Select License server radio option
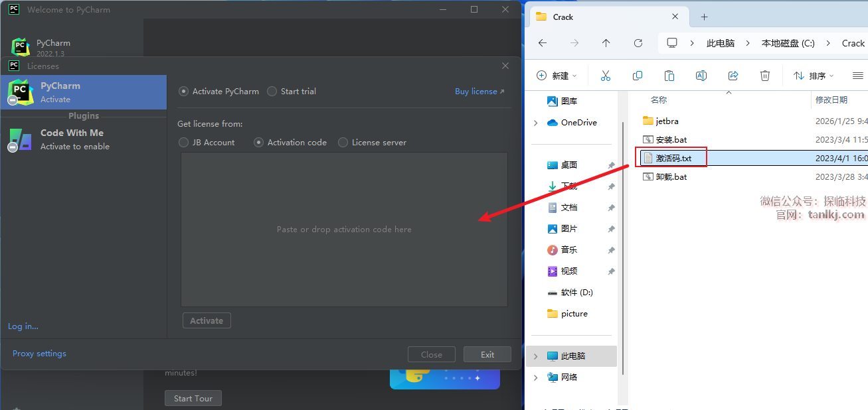The width and height of the screenshot is (868, 410). click(343, 143)
